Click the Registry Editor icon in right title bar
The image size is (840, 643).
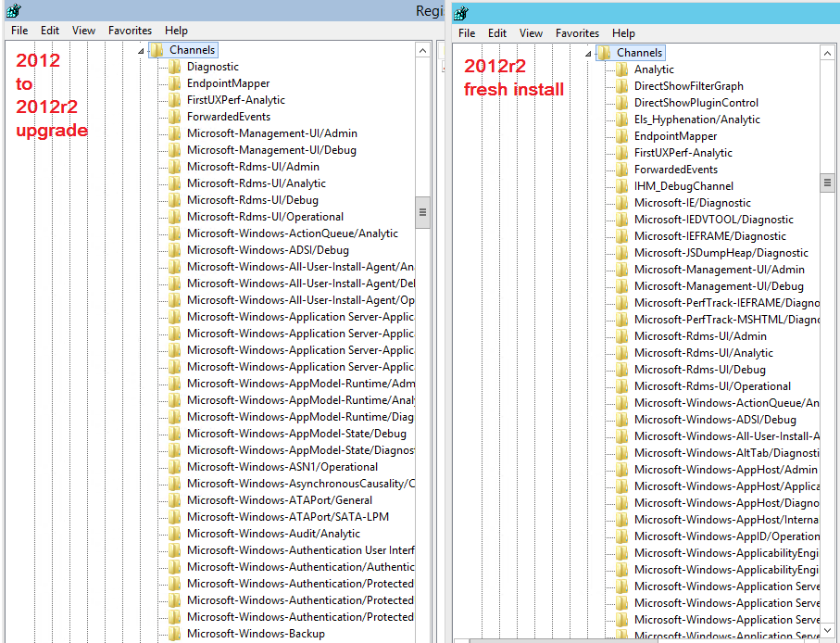tap(461, 13)
